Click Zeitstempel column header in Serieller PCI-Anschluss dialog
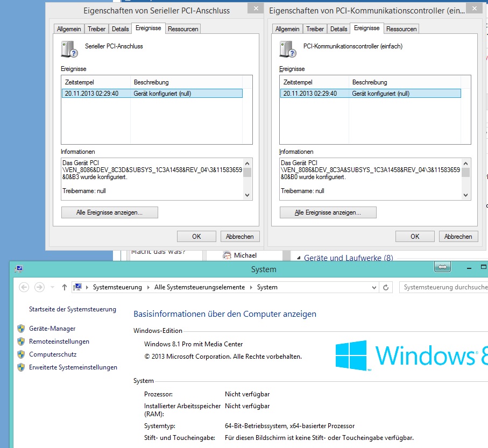 coord(96,82)
